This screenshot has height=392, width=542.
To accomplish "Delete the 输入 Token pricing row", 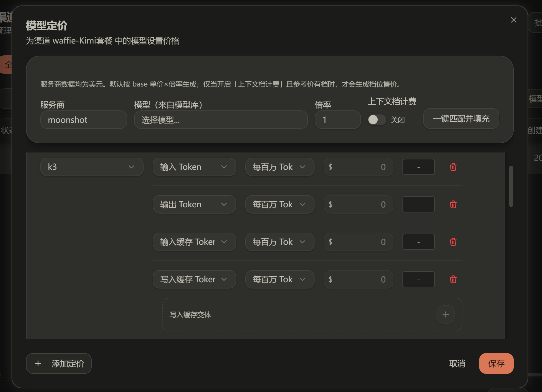I will [453, 167].
